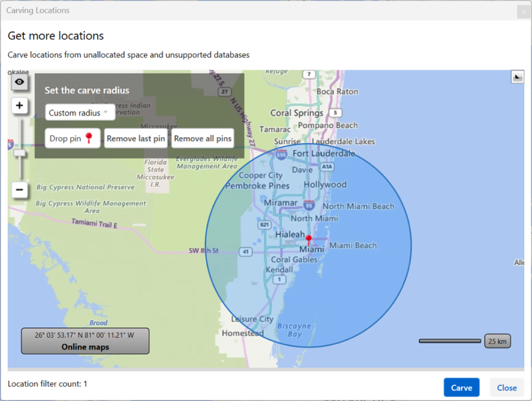Click the Interstate 95 shield icon
The width and height of the screenshot is (532, 401).
point(309,205)
